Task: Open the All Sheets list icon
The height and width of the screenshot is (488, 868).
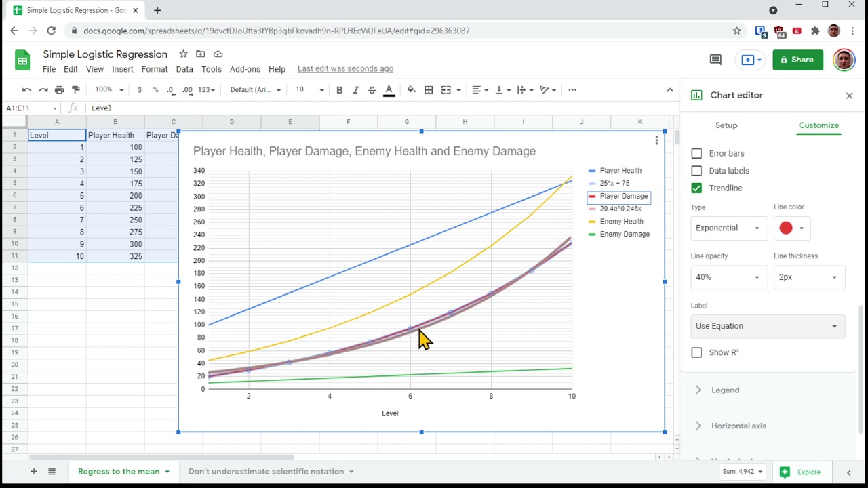Action: click(52, 471)
